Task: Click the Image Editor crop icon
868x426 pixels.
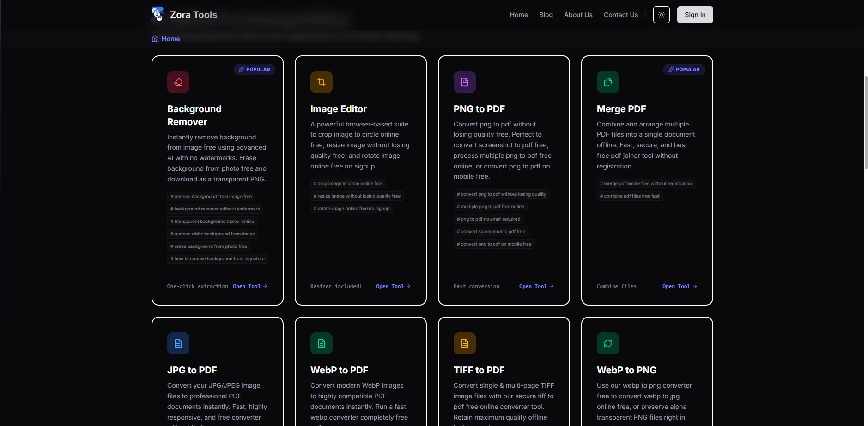Action: click(322, 82)
